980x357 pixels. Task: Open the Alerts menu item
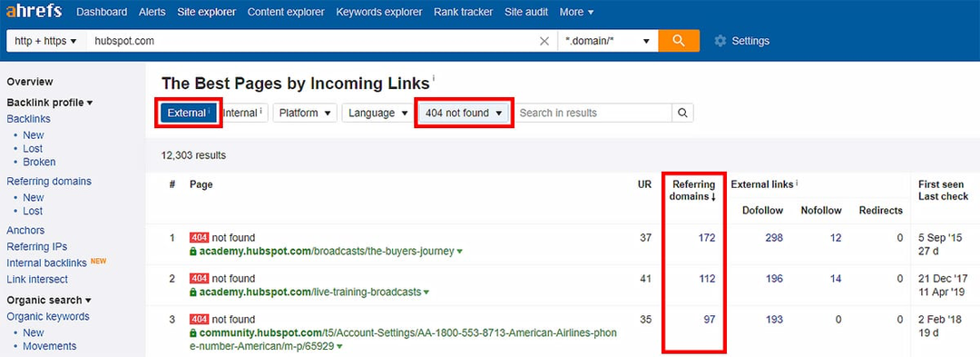(x=152, y=12)
